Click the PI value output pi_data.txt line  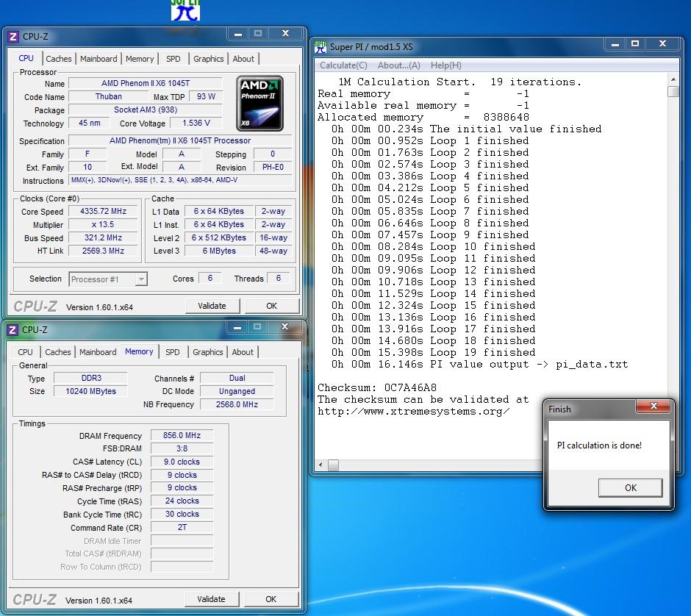480,365
